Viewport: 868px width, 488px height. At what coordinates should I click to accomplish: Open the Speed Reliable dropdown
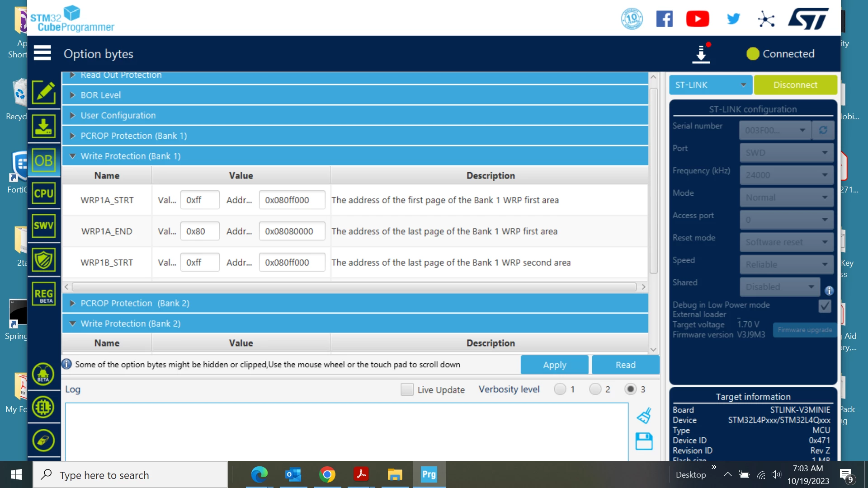787,264
